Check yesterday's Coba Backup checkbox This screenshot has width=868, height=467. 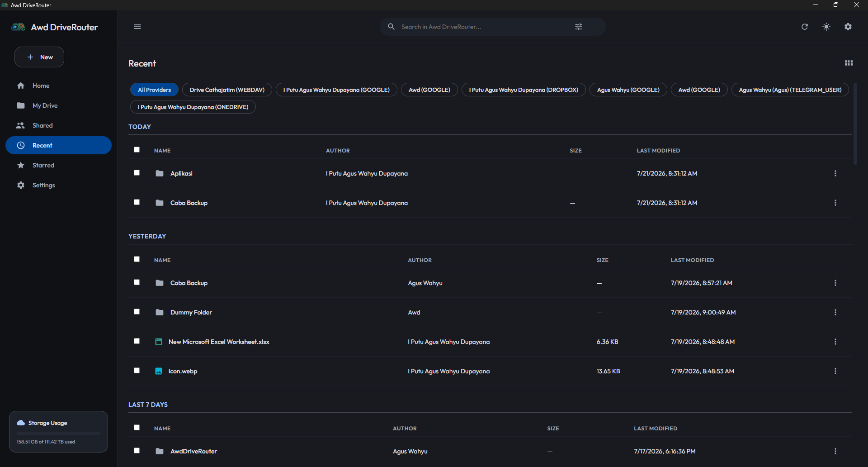(137, 282)
